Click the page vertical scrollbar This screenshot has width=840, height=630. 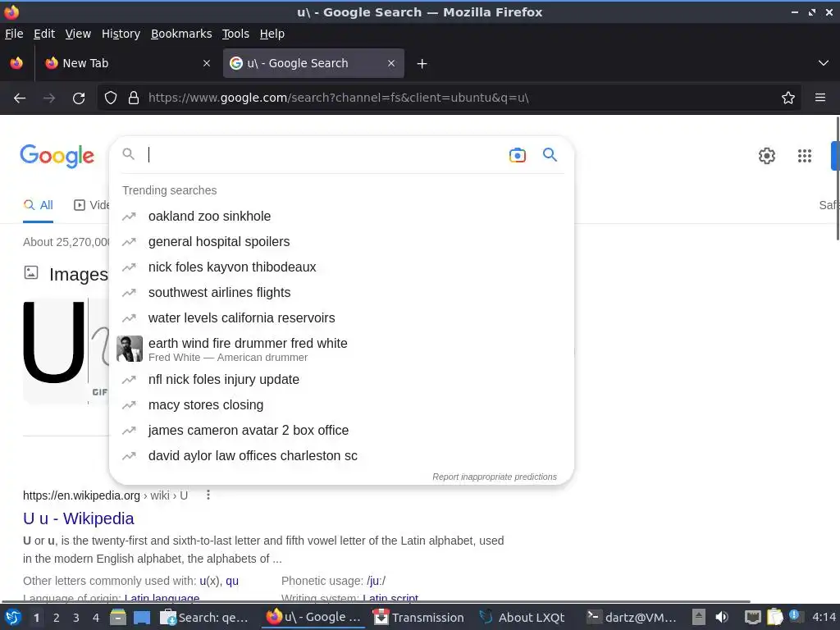click(838, 178)
